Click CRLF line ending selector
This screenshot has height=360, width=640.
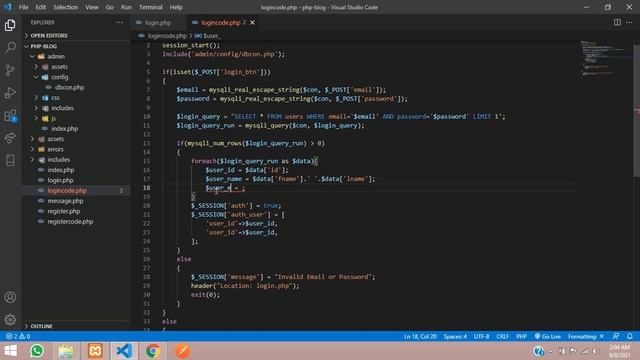(x=502, y=336)
